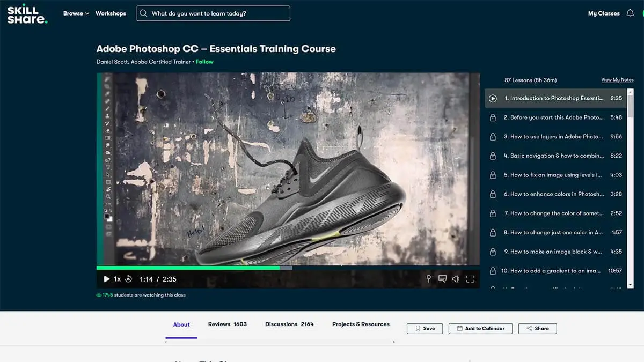
Task: Open View My Notes
Action: (x=617, y=80)
